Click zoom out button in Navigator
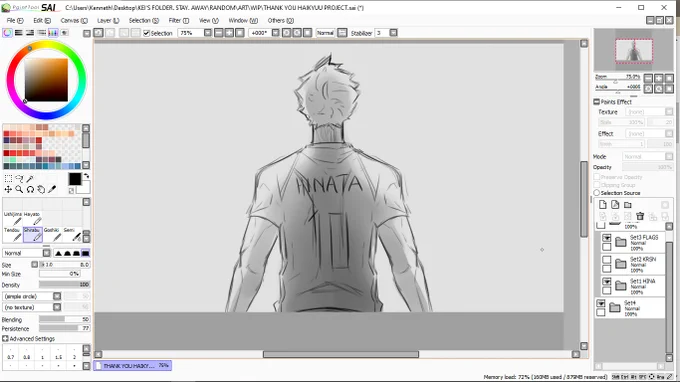Screen dimensions: 680x382 click(648, 78)
